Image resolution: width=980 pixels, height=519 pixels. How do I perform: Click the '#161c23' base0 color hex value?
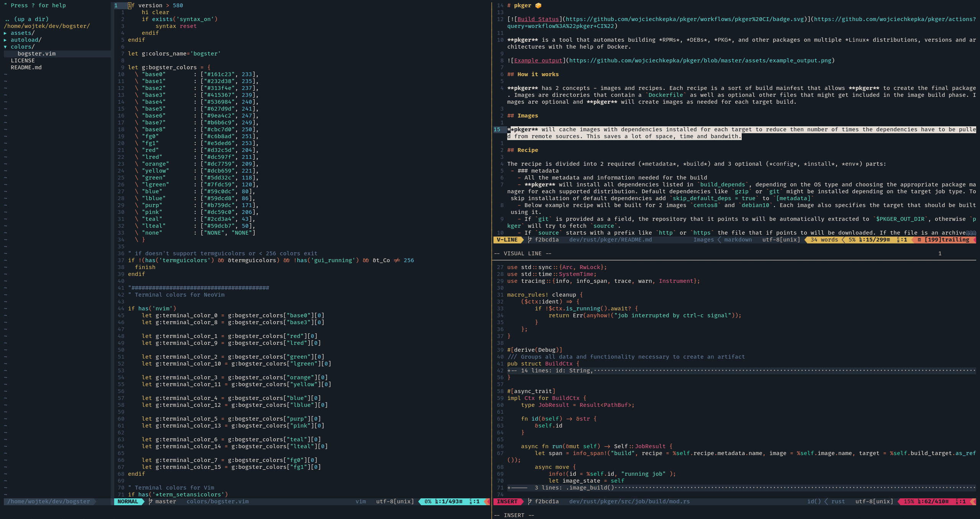[x=219, y=74]
